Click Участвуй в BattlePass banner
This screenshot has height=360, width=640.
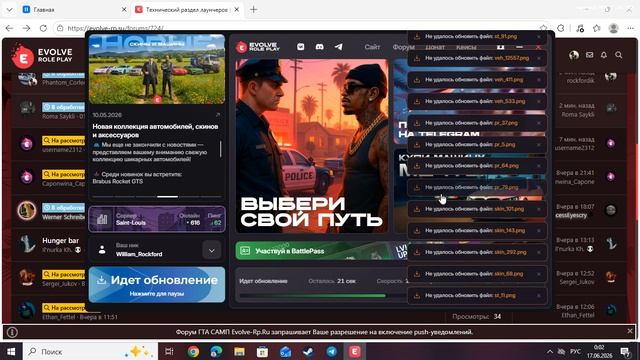tap(321, 251)
